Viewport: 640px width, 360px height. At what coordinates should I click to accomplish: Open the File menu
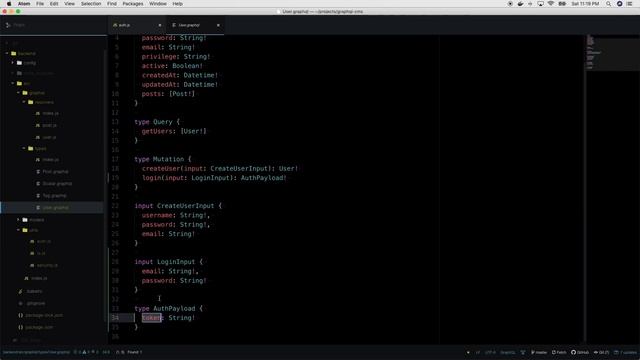coord(40,4)
